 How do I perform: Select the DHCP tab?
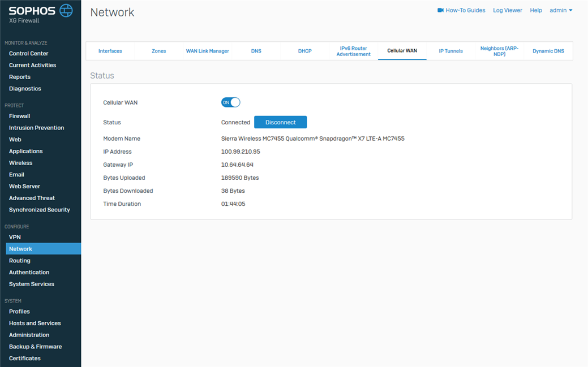tap(304, 51)
